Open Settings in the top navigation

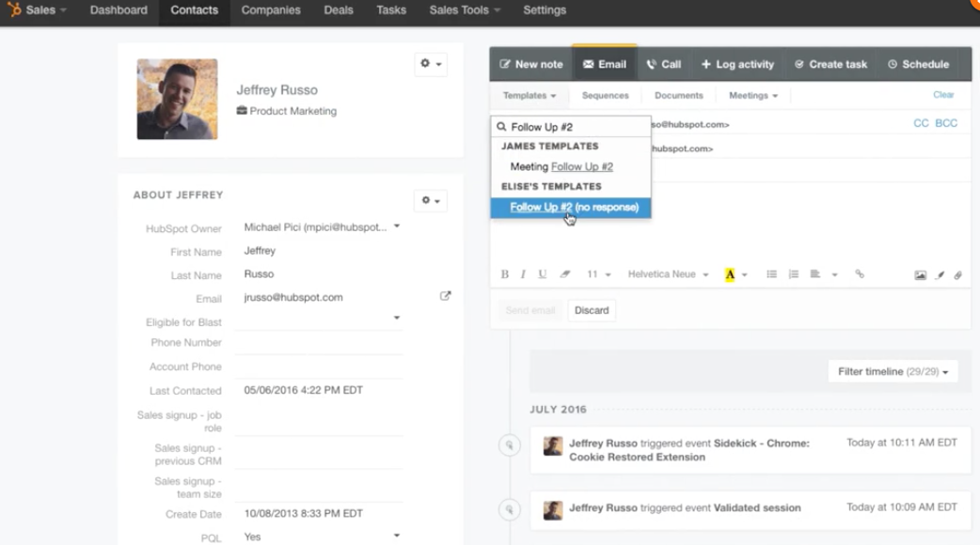[545, 10]
